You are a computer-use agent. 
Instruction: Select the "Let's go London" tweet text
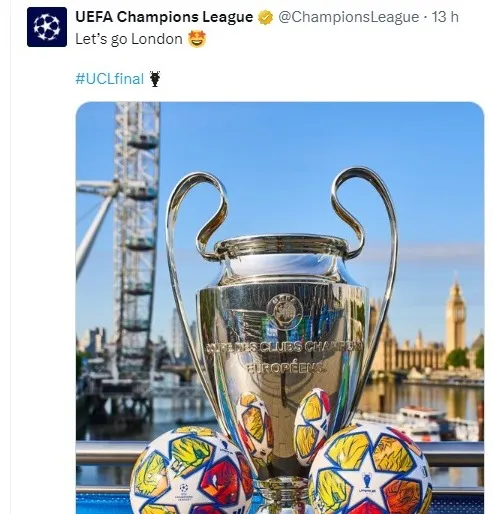pyautogui.click(x=129, y=39)
